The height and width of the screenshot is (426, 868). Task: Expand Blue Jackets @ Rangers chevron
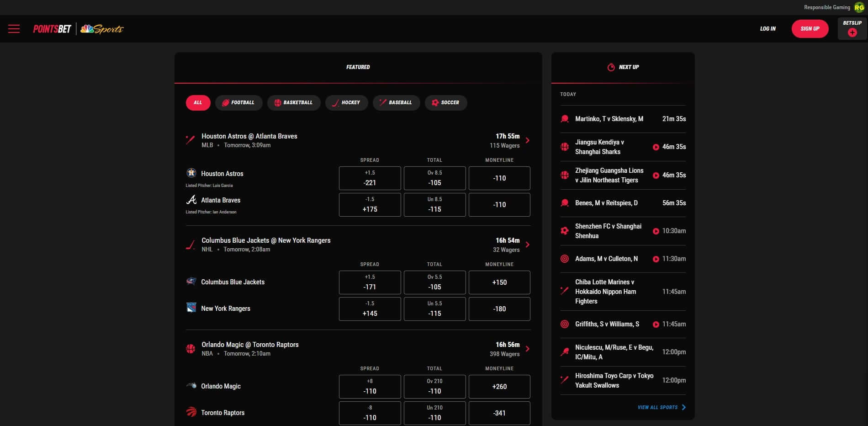(x=528, y=245)
